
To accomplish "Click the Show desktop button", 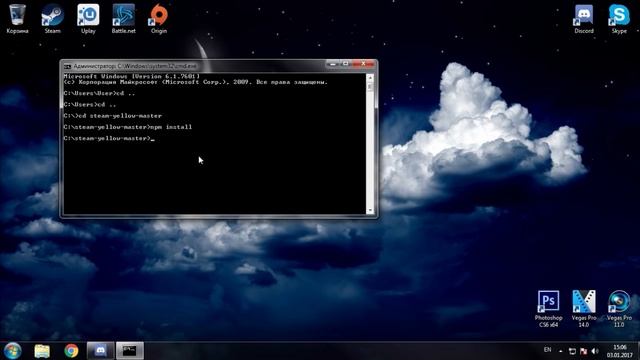I will click(638, 351).
